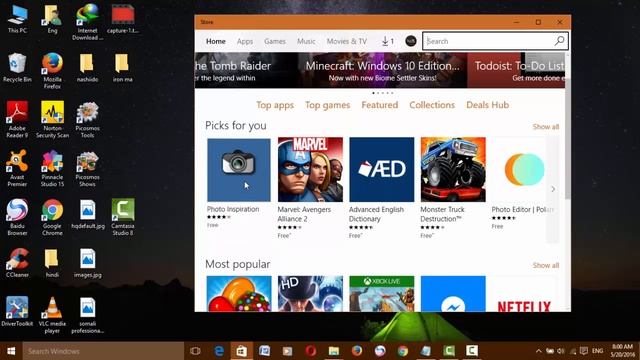Click the Task View taskbar button
The height and width of the screenshot is (360, 640).
196,351
